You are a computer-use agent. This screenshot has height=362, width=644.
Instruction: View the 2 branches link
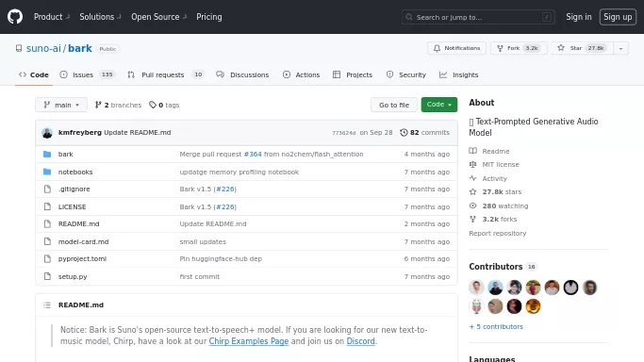[x=118, y=105]
